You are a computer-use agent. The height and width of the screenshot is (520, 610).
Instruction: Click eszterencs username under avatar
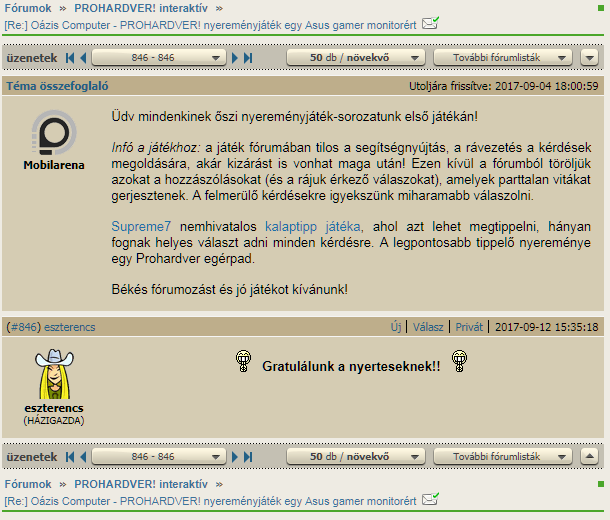(54, 408)
